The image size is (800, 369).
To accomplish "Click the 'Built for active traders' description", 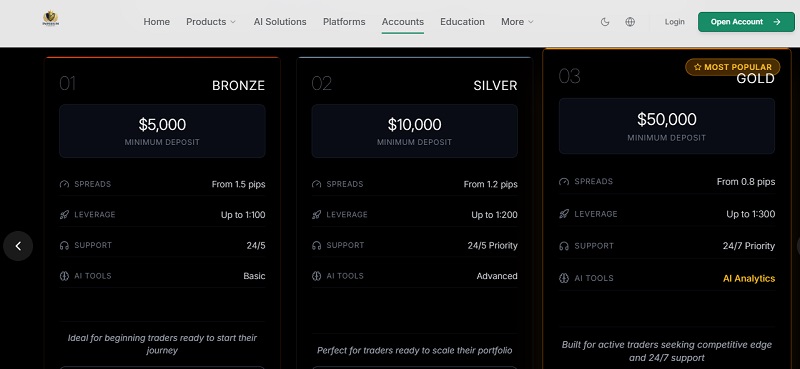I will [666, 351].
